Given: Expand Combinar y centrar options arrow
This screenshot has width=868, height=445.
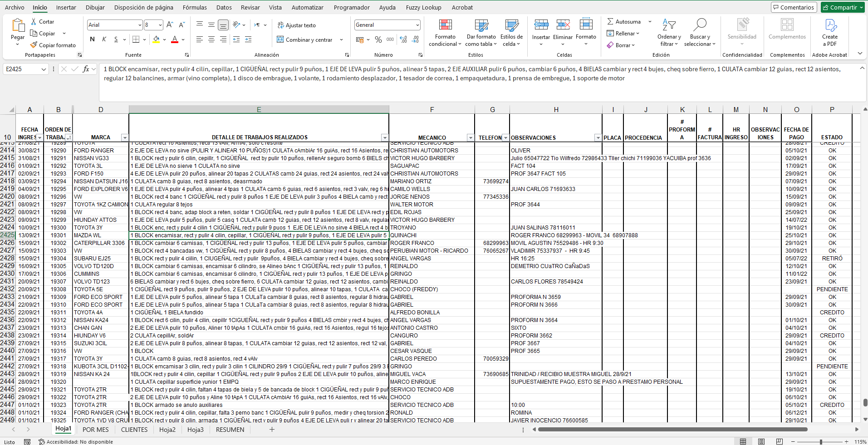Looking at the screenshot, I should tap(341, 39).
